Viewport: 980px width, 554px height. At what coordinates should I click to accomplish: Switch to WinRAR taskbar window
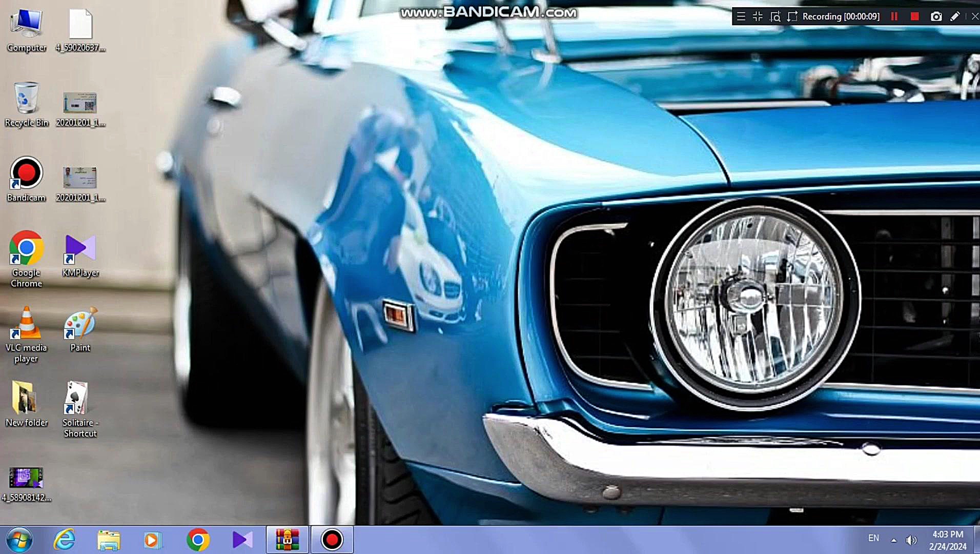tap(287, 540)
